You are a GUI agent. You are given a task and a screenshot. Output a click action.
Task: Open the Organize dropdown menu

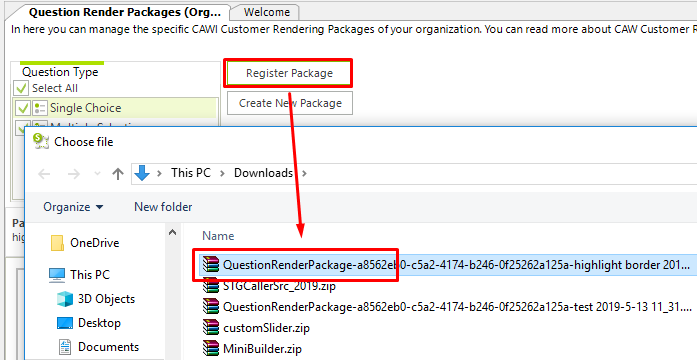[73, 207]
